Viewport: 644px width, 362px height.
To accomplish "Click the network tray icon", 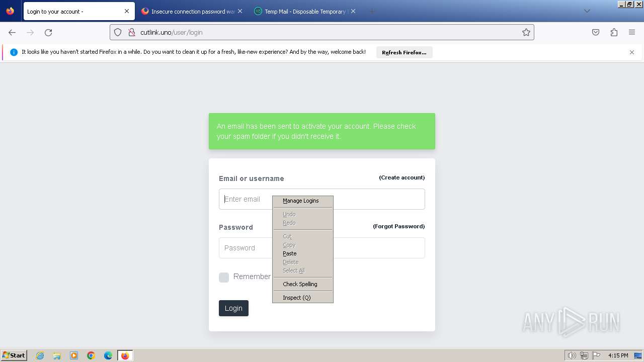I will pyautogui.click(x=584, y=355).
